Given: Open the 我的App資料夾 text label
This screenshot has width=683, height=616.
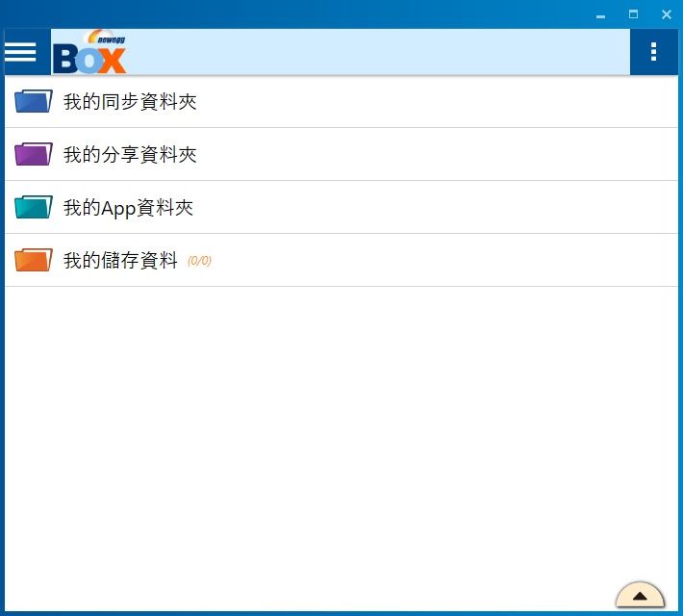Looking at the screenshot, I should 128,207.
